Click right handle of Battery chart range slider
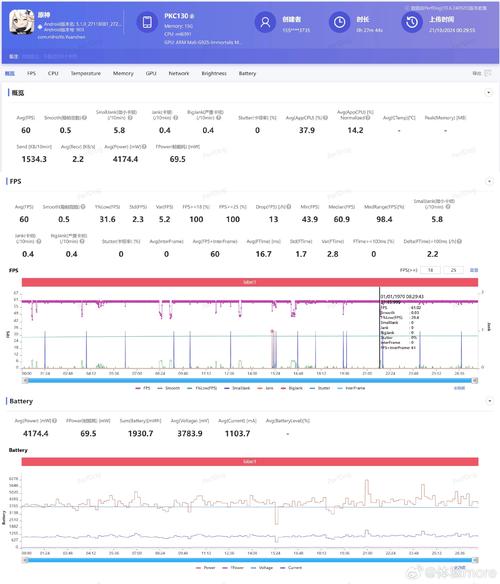The width and height of the screenshot is (500, 584). 475,560
